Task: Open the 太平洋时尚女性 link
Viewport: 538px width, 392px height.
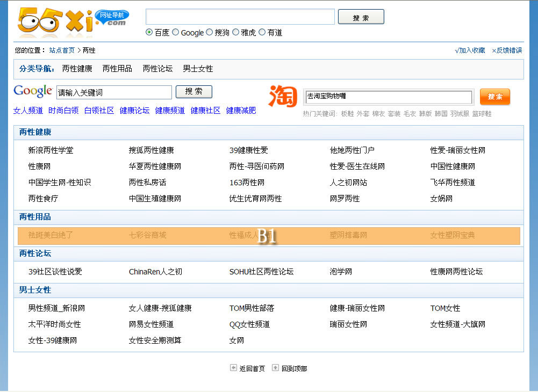Action: pyautogui.click(x=55, y=324)
